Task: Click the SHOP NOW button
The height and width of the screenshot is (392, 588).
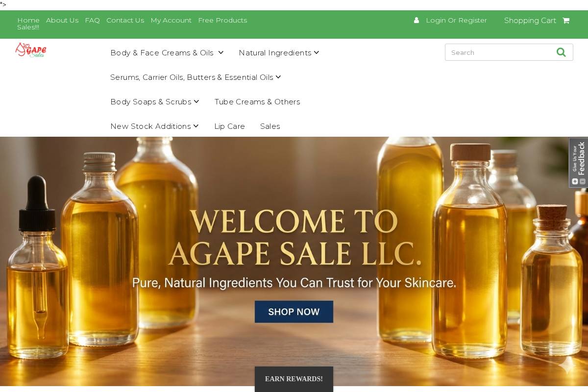Action: coord(294,312)
